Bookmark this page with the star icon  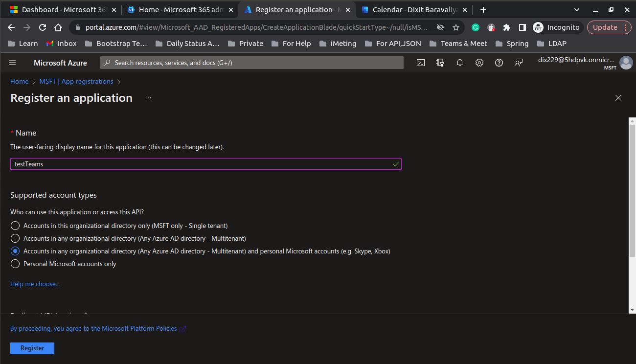coord(456,27)
